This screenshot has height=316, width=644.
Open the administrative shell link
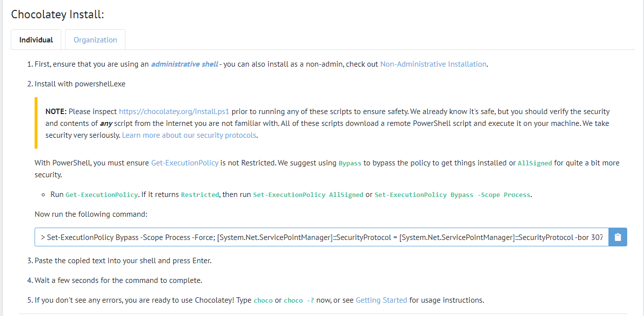tap(185, 64)
